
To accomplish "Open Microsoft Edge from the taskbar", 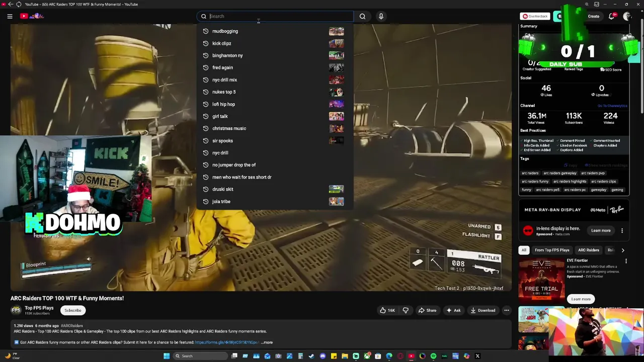I will (x=389, y=356).
